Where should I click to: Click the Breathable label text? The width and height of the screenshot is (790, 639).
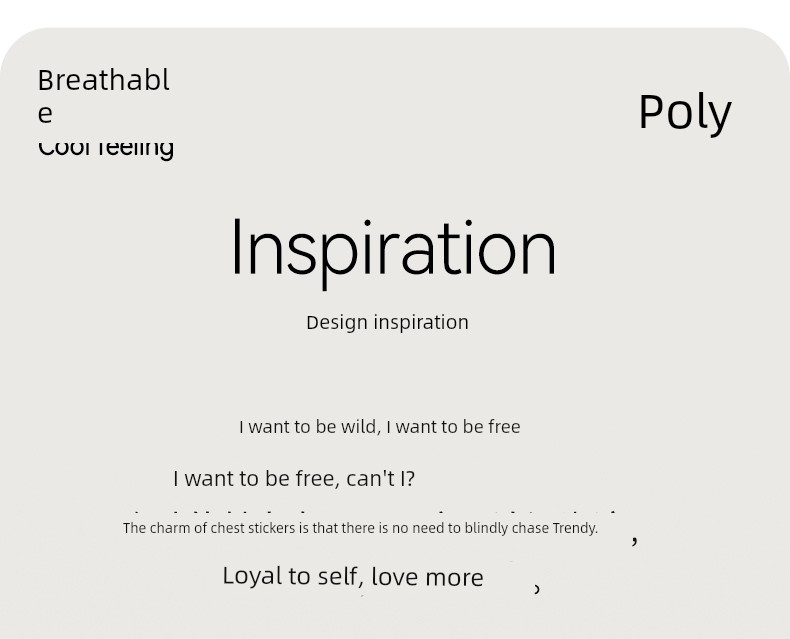pyautogui.click(x=104, y=96)
